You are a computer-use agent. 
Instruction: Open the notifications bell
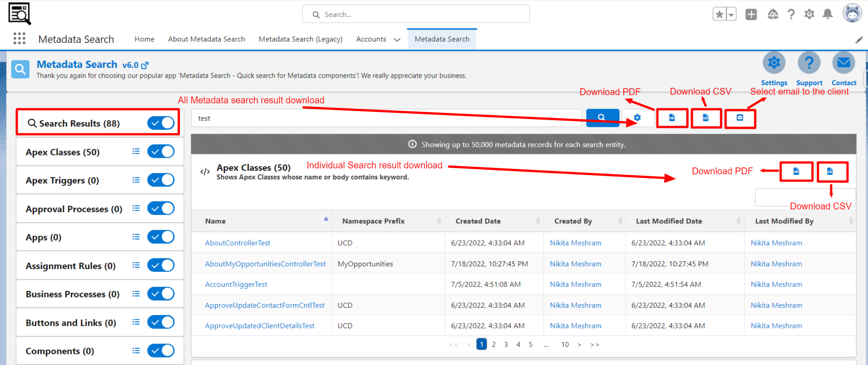828,15
